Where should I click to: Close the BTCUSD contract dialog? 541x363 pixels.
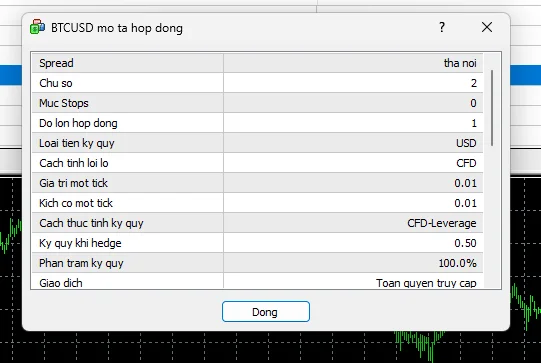487,27
